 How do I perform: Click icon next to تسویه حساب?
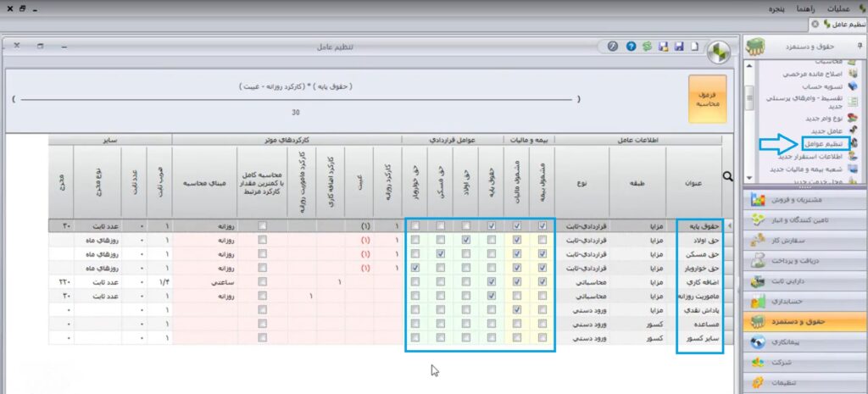tap(853, 86)
